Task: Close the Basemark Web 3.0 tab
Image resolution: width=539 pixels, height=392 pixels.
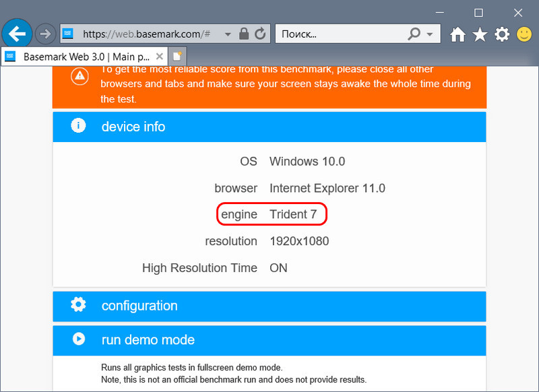Action: 160,56
